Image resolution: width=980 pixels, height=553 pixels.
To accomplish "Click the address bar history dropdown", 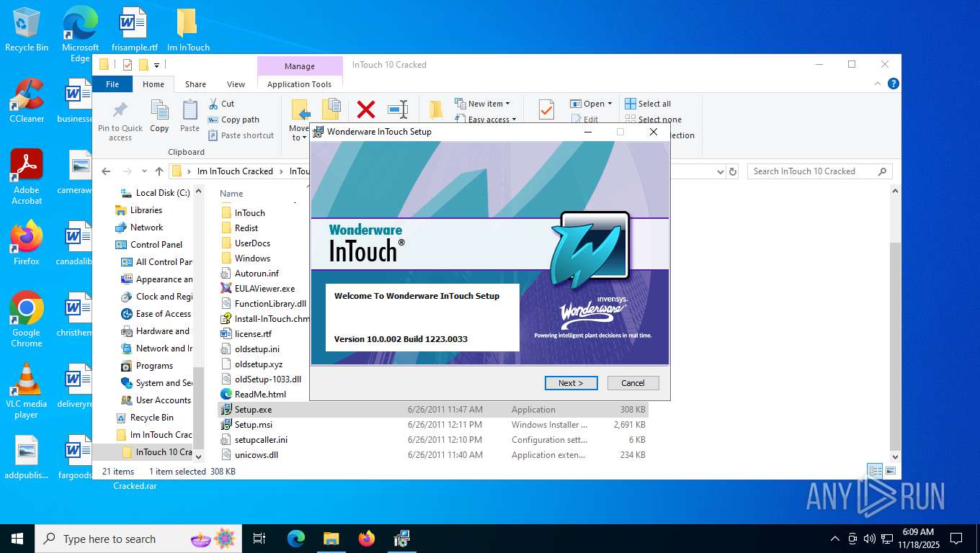I will [x=720, y=171].
